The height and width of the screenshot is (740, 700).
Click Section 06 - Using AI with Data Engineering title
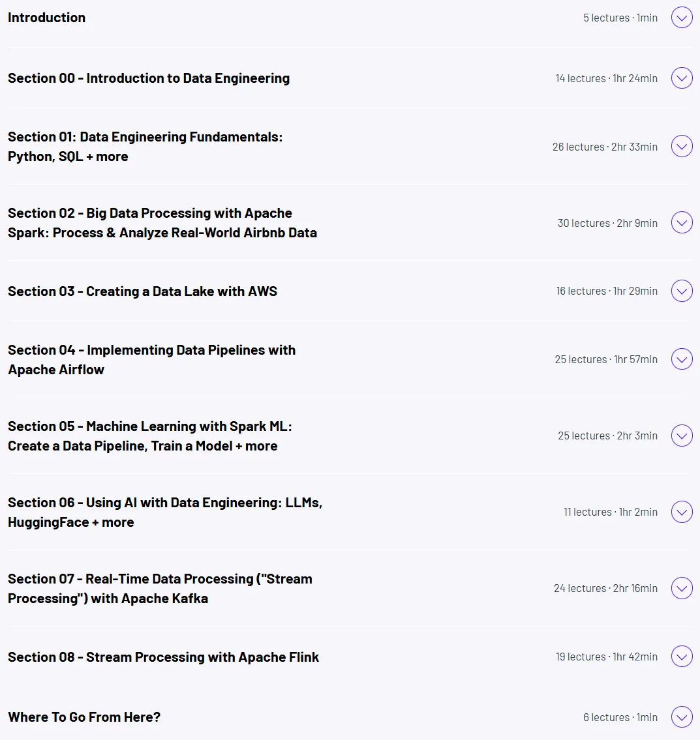coord(165,512)
